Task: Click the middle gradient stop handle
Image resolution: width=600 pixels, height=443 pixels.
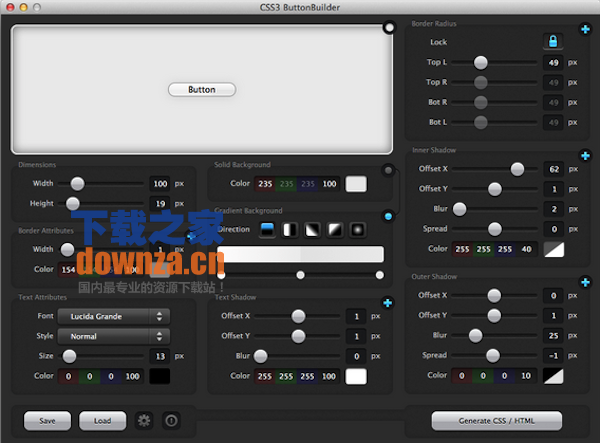Action: click(300, 275)
